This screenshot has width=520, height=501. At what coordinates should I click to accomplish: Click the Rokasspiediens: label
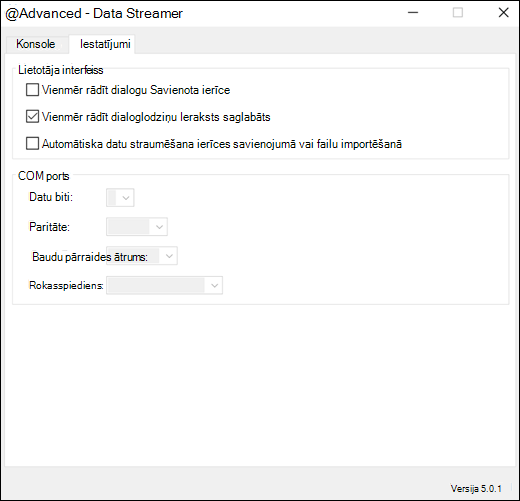pos(66,286)
